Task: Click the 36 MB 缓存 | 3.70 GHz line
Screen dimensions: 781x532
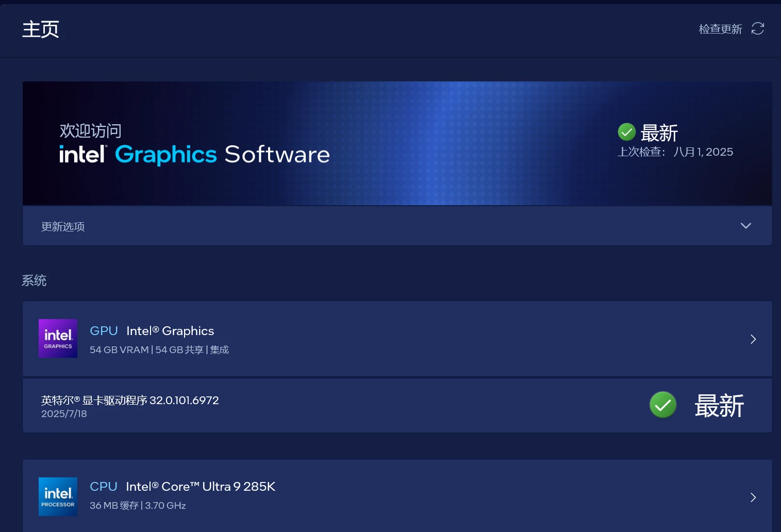Action: pos(138,505)
